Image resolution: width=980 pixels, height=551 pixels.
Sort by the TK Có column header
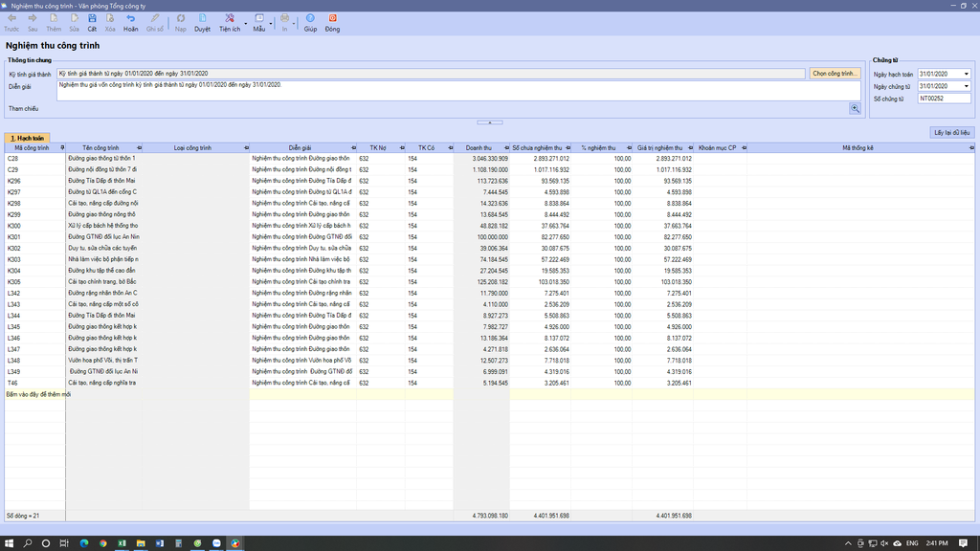pyautogui.click(x=426, y=148)
